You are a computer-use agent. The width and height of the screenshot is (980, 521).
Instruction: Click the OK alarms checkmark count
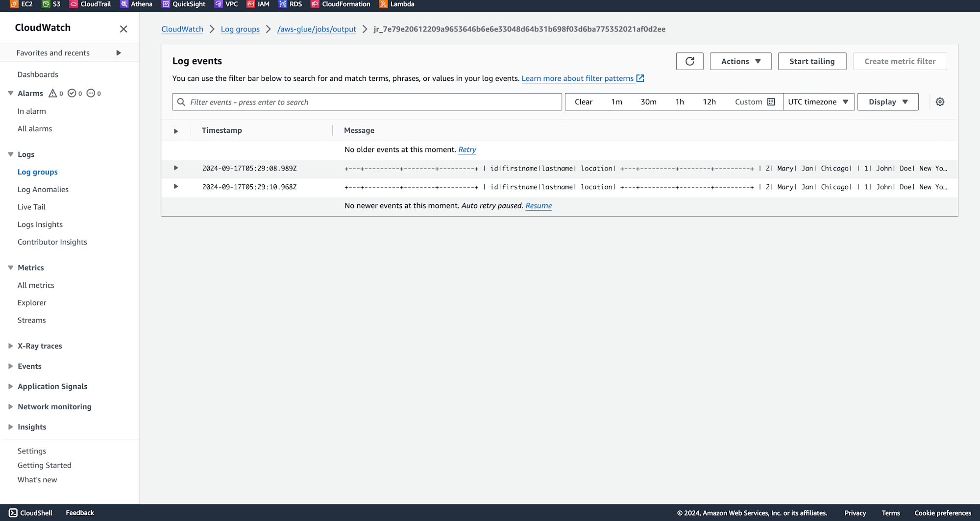(x=75, y=93)
